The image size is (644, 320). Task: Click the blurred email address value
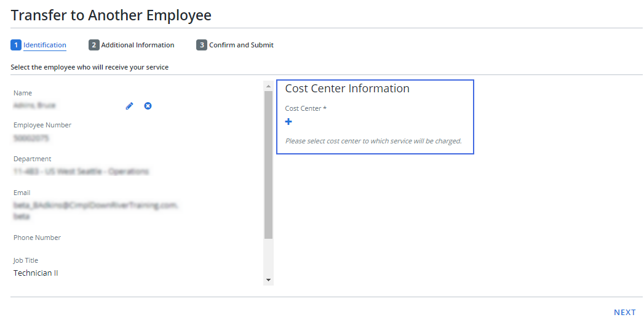tap(96, 206)
